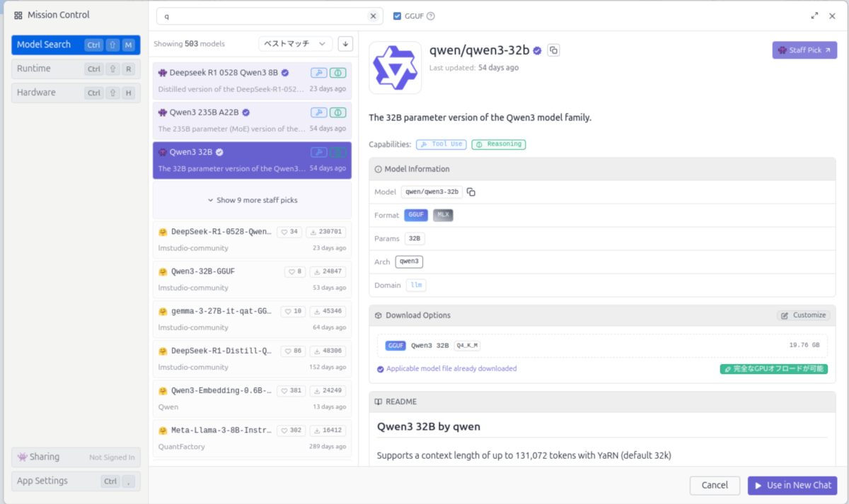
Task: Switch to Hardware tab
Action: (76, 93)
